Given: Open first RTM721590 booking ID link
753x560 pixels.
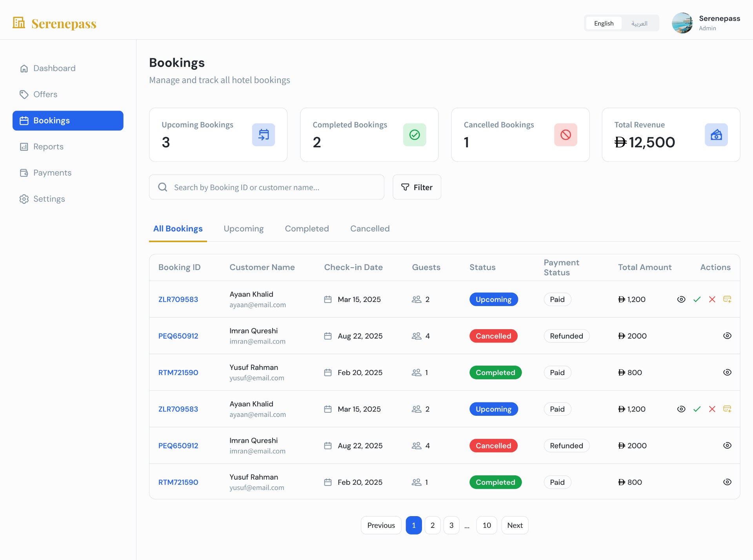Looking at the screenshot, I should point(178,372).
